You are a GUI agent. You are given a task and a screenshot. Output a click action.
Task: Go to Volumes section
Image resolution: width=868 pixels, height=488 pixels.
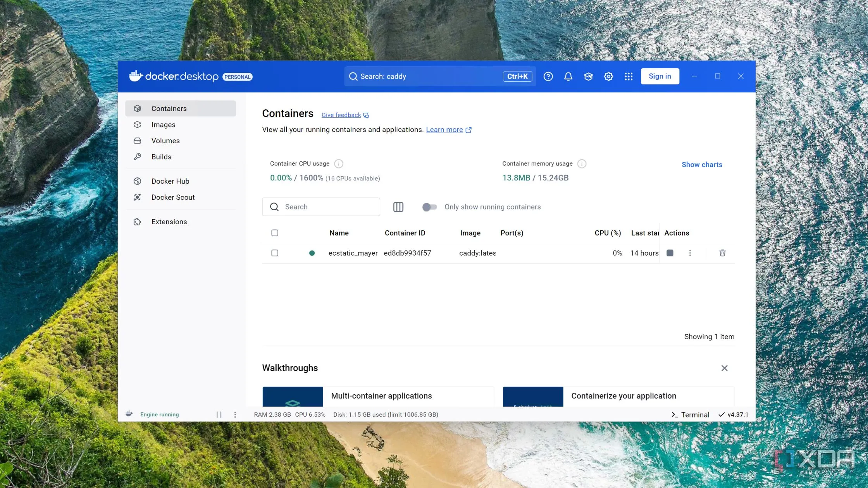click(x=181, y=141)
